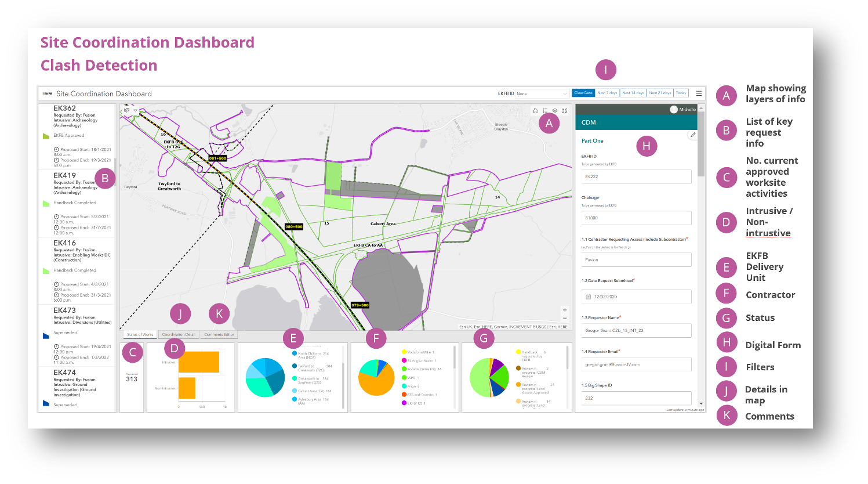868x484 pixels.
Task: Zoom out using the minus icon on the map
Action: point(565,318)
